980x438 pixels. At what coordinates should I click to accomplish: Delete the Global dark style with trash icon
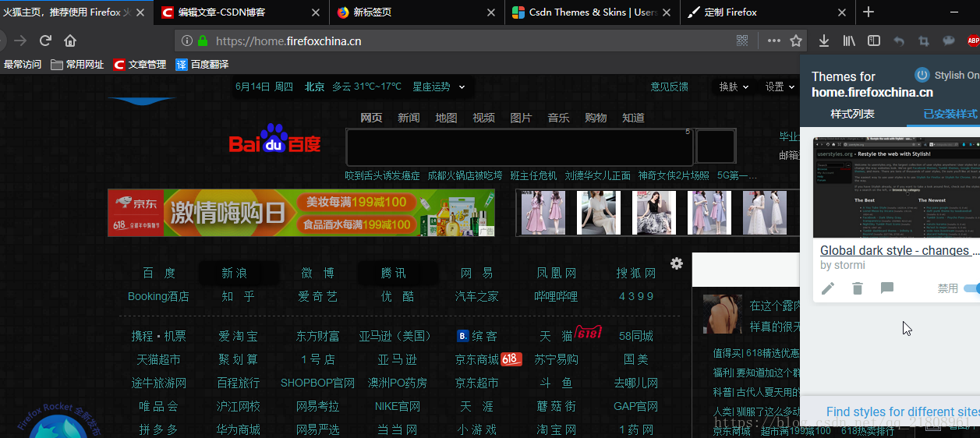[858, 288]
